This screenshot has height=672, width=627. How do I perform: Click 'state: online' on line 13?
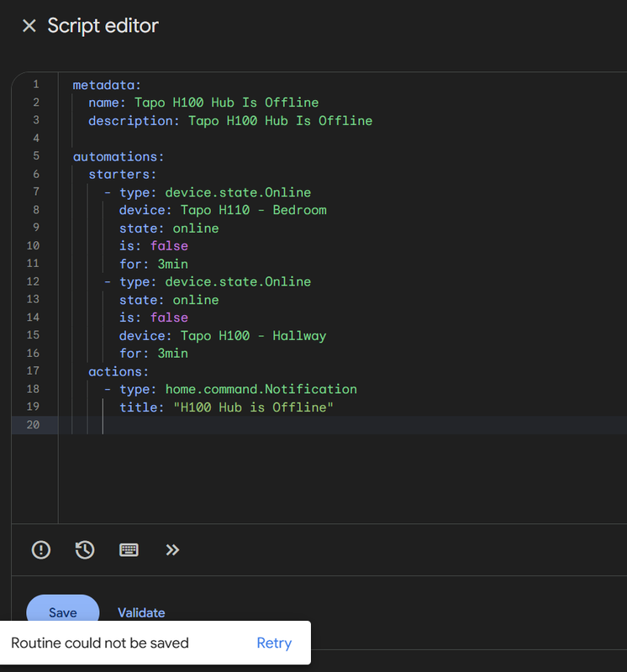coord(169,300)
